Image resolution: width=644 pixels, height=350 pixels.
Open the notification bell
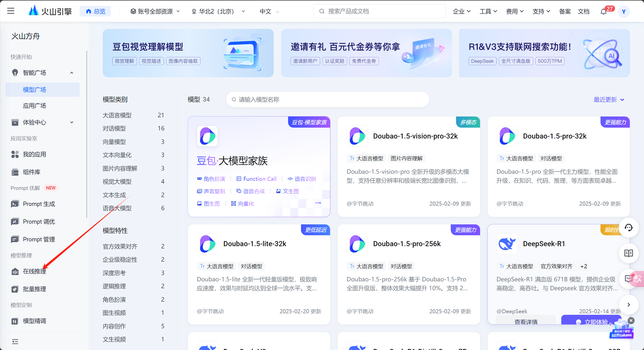604,12
